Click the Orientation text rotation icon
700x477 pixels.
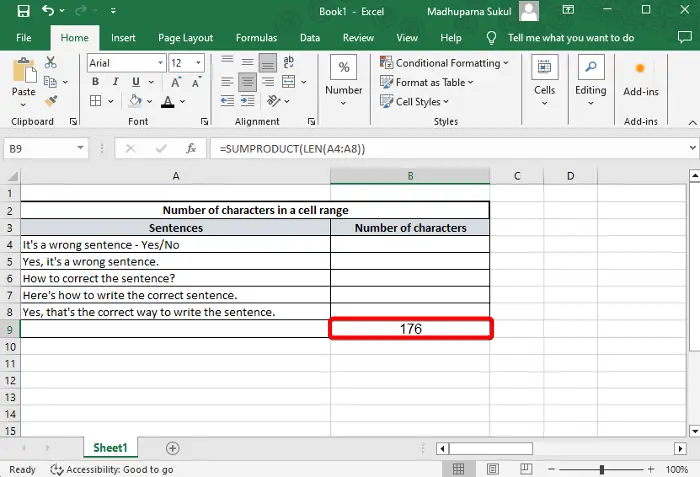(x=273, y=101)
